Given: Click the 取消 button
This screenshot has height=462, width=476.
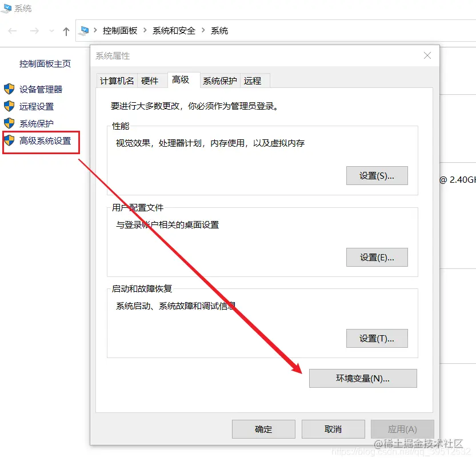Looking at the screenshot, I should point(333,429).
